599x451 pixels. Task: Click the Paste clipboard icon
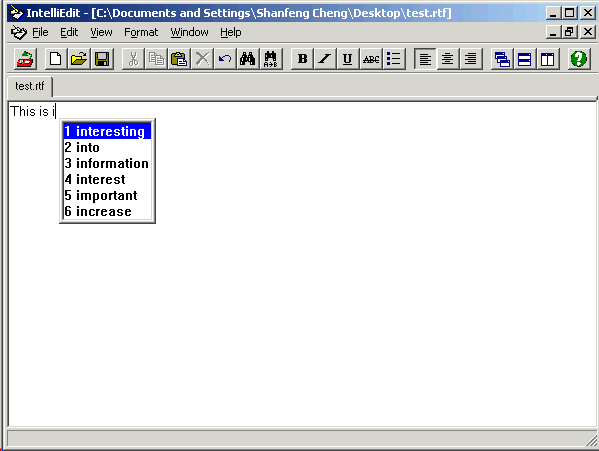[179, 59]
